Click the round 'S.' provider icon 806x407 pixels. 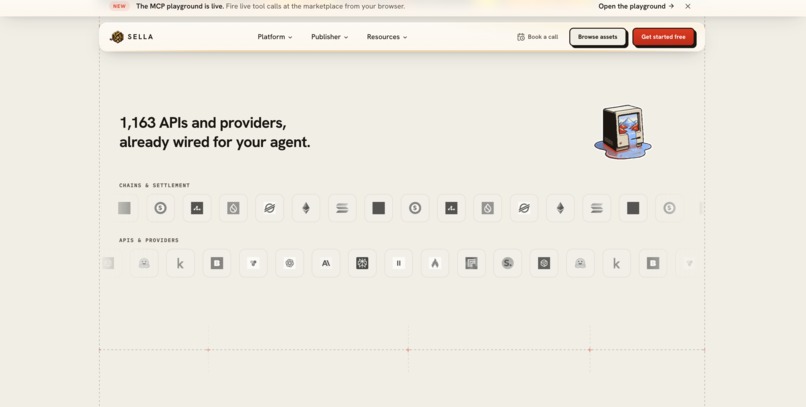pos(507,263)
